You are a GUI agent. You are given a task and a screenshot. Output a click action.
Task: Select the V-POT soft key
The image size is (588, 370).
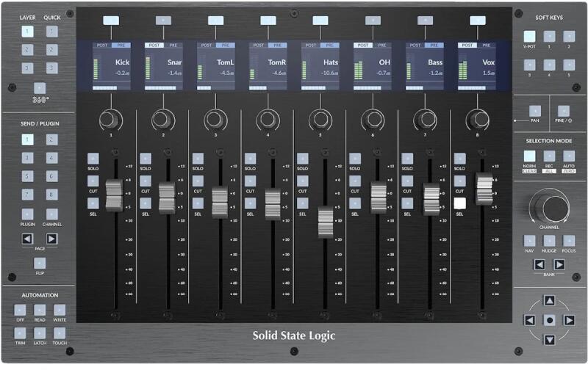pos(529,36)
